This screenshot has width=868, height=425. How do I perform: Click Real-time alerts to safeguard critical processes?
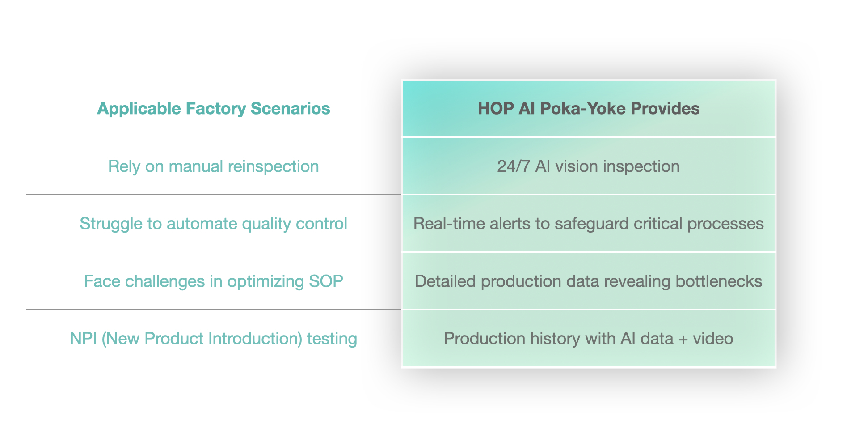click(588, 223)
